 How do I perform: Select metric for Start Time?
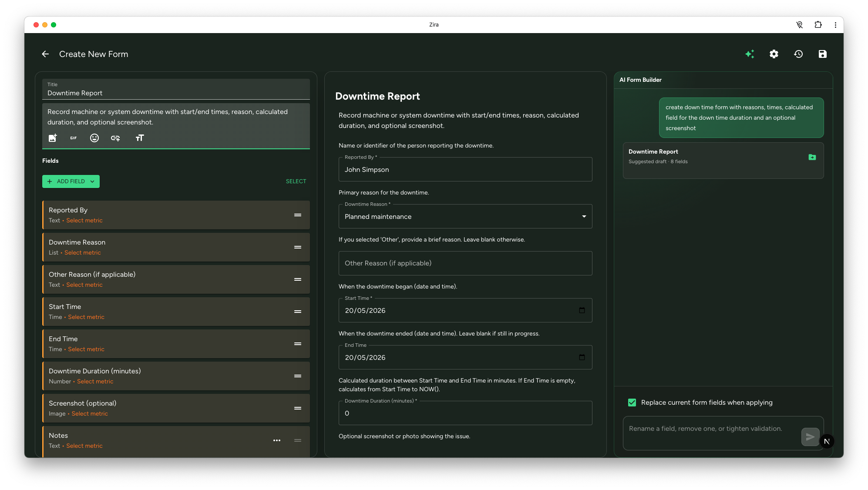(86, 317)
